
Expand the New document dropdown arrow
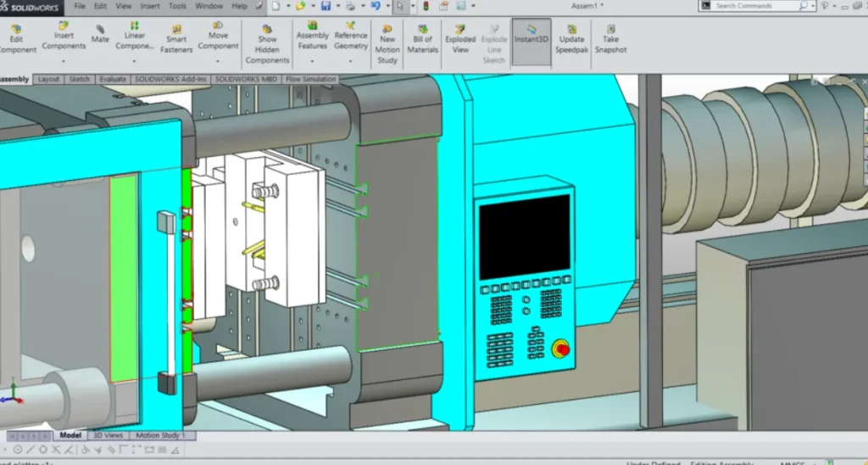288,6
